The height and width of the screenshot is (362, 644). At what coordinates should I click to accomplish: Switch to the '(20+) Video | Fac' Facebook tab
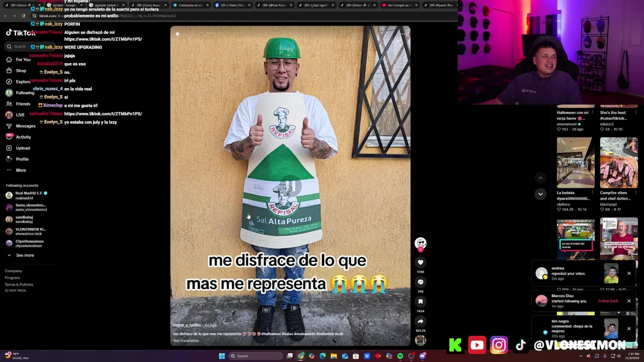point(232,5)
